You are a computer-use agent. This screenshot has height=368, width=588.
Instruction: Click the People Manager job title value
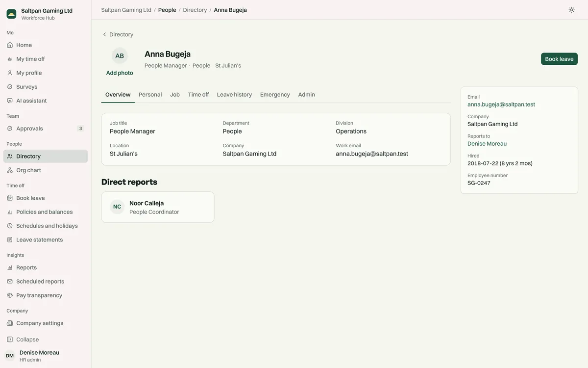[132, 131]
